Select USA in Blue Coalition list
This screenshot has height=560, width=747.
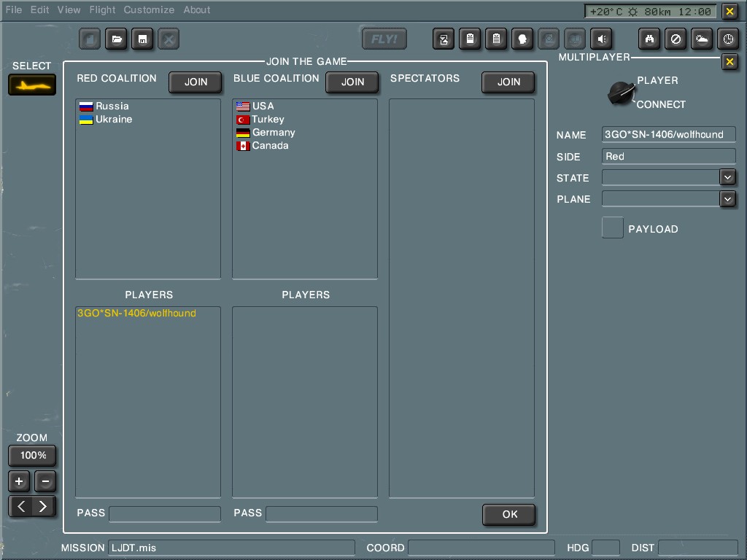(x=255, y=106)
